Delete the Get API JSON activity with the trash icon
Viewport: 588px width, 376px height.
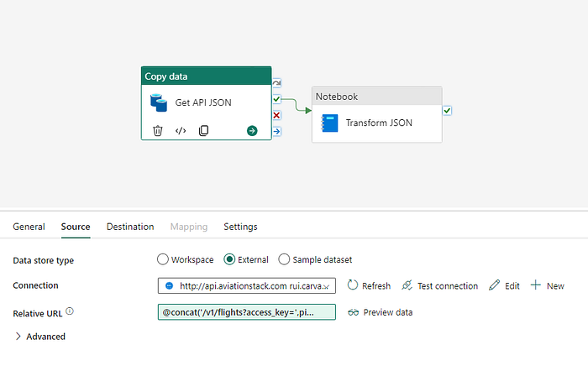158,131
